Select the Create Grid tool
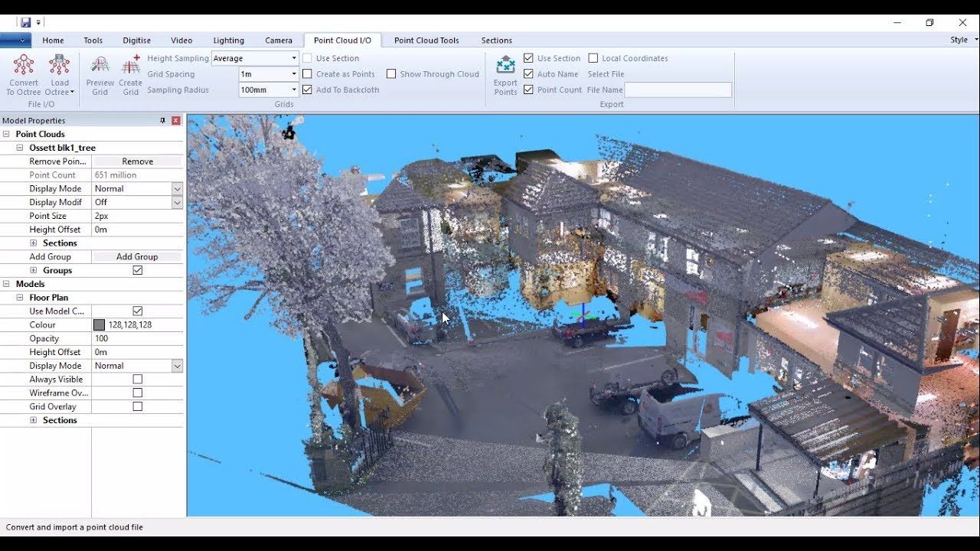This screenshot has width=980, height=551. [130, 73]
